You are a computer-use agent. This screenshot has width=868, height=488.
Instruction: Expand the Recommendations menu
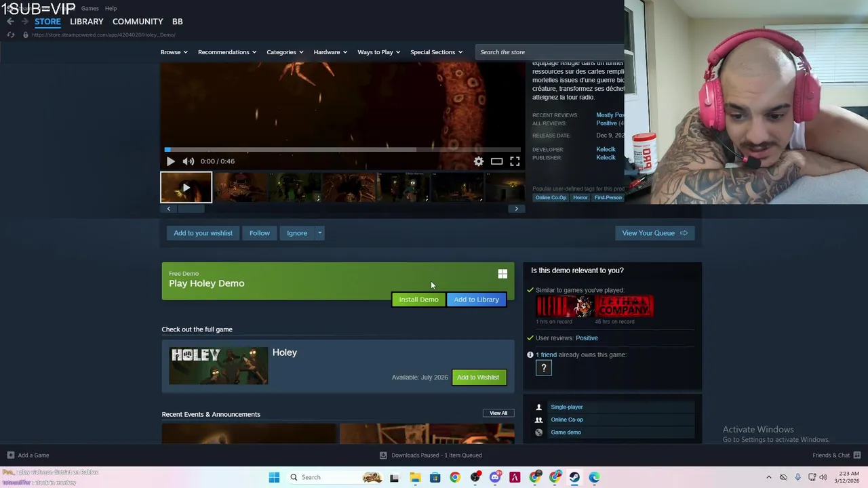(x=227, y=52)
